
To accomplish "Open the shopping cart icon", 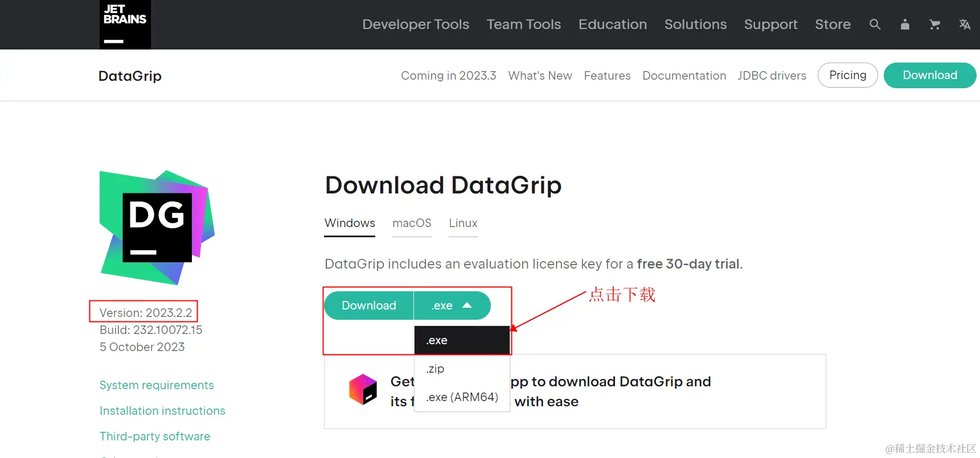I will click(x=934, y=24).
